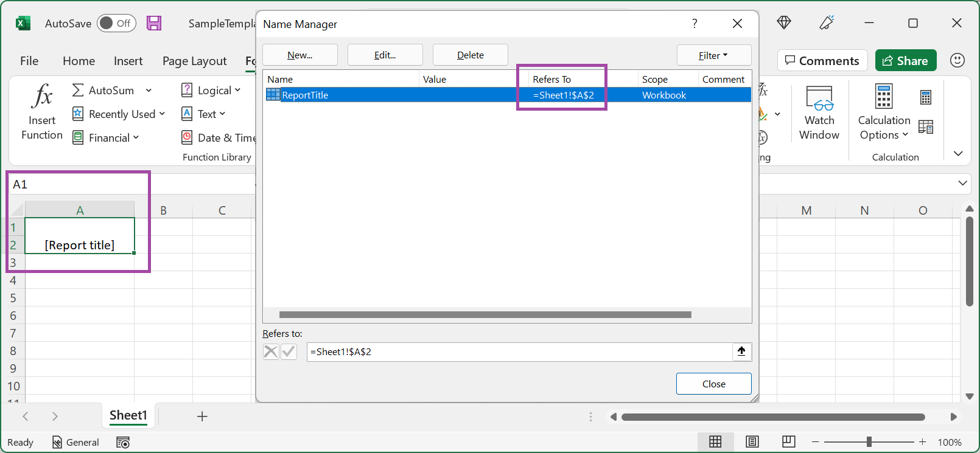Expand the Calculation Options dropdown arrow
Image resolution: width=980 pixels, height=453 pixels.
905,135
